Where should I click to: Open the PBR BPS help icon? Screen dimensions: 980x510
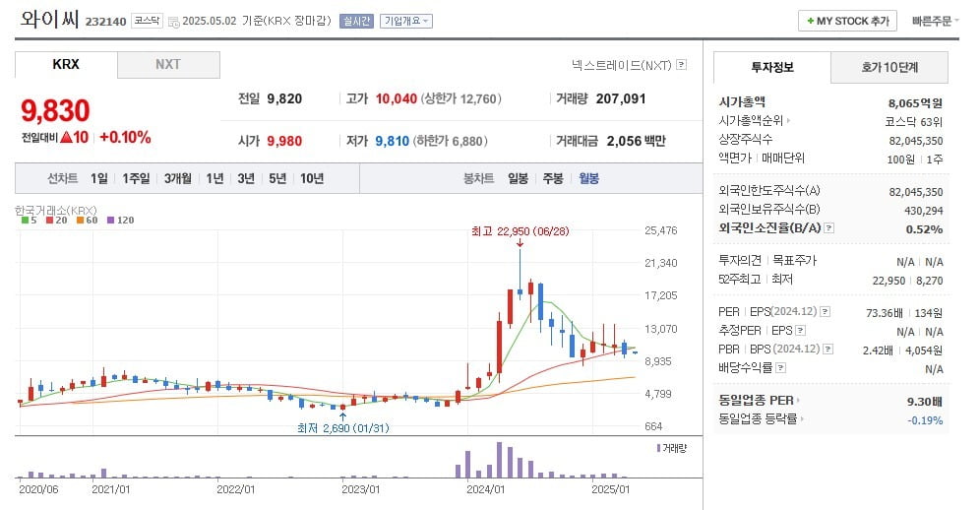coord(828,350)
